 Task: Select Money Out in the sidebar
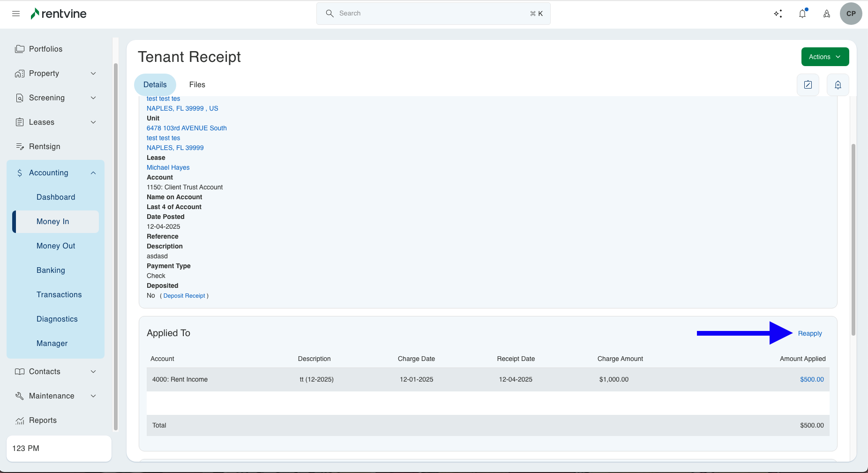(x=56, y=246)
